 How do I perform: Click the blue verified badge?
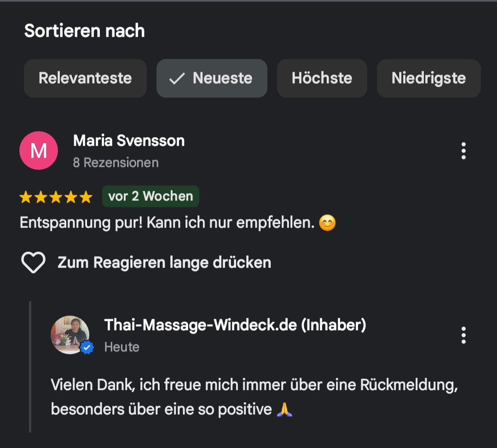[87, 348]
